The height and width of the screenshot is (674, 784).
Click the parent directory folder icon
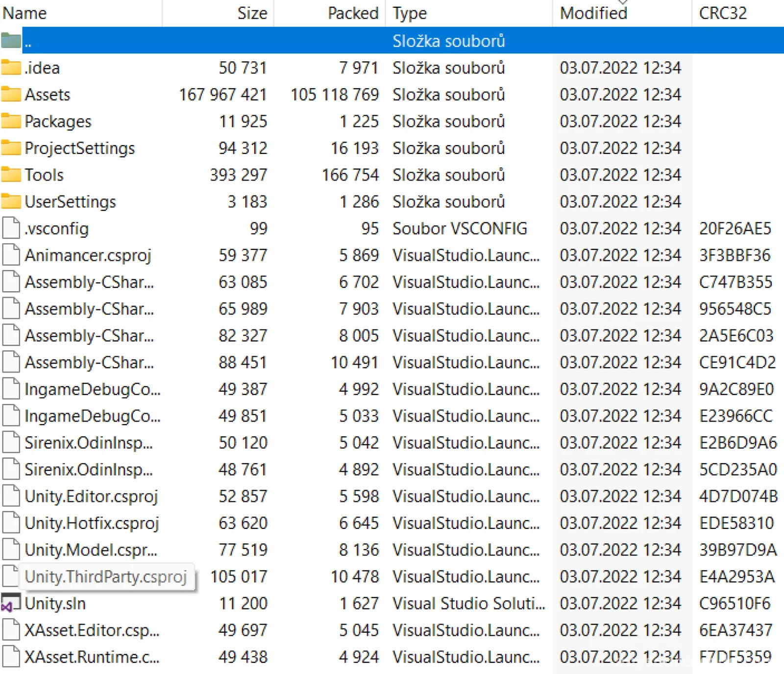[x=11, y=41]
